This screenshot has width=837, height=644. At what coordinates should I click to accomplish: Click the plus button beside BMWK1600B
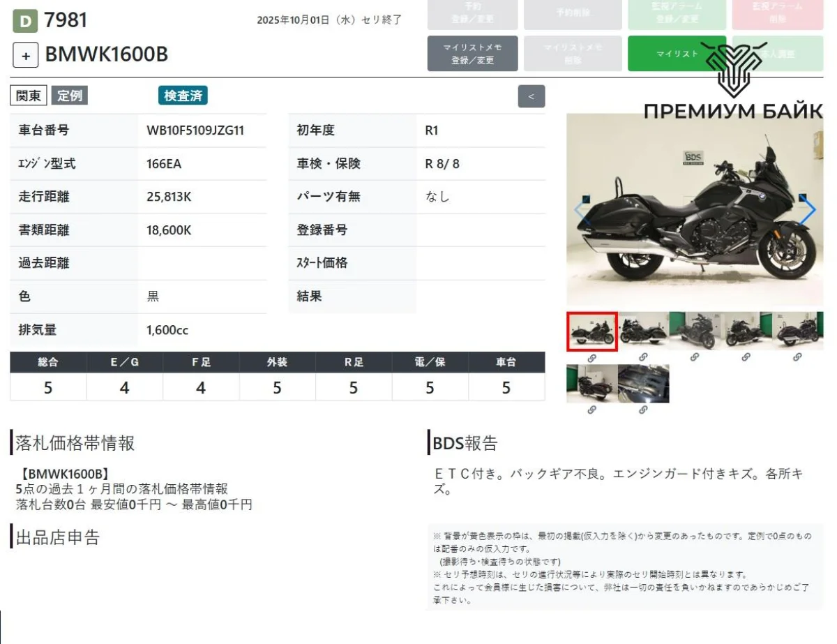(26, 55)
